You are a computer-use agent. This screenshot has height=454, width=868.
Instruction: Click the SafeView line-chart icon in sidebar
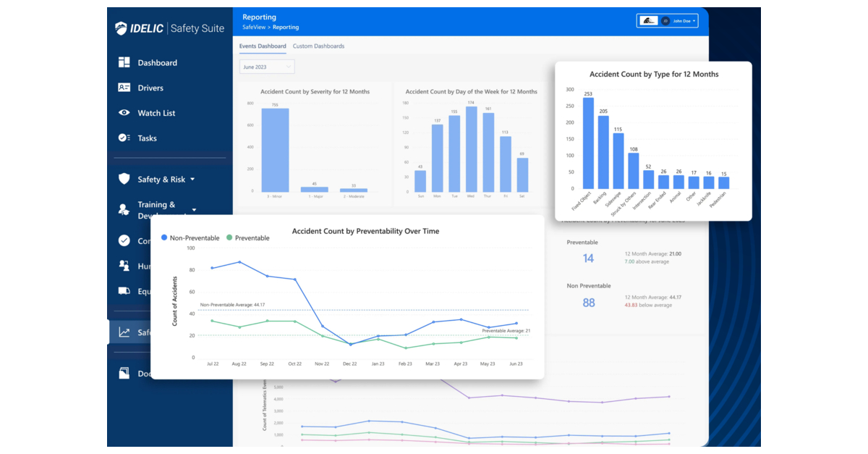(x=125, y=332)
